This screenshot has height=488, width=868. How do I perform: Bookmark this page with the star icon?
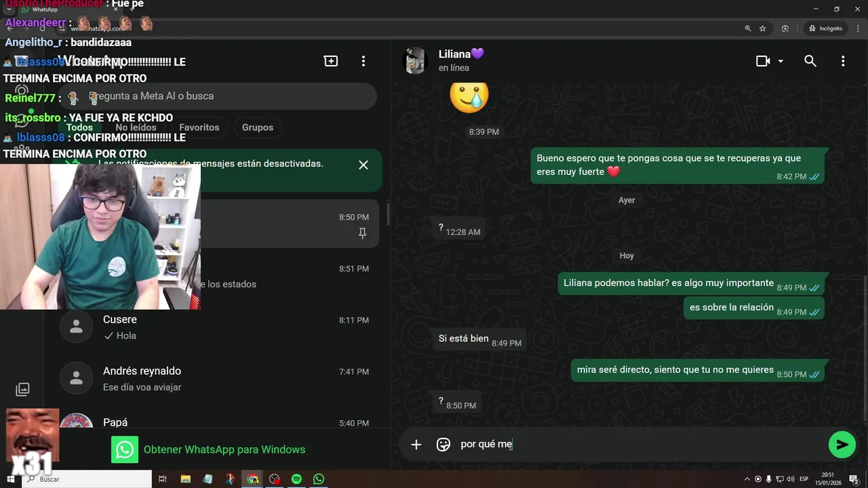(x=763, y=28)
